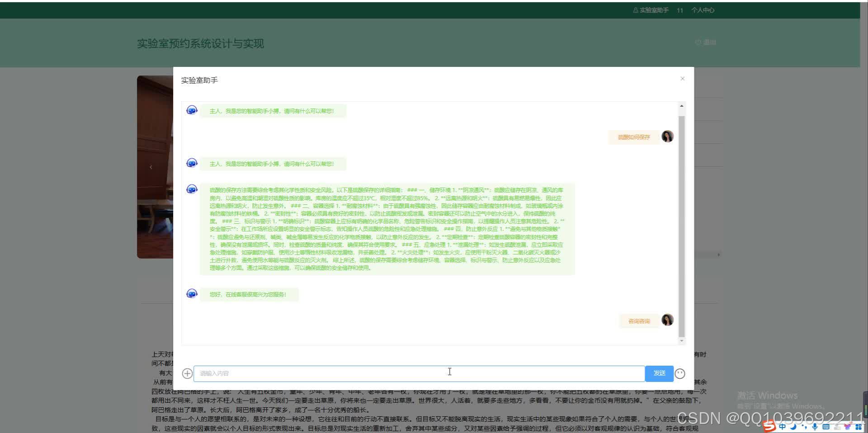Image resolution: width=868 pixels, height=433 pixels.
Task: Click the chat window scrollbar thumb
Action: (681, 226)
